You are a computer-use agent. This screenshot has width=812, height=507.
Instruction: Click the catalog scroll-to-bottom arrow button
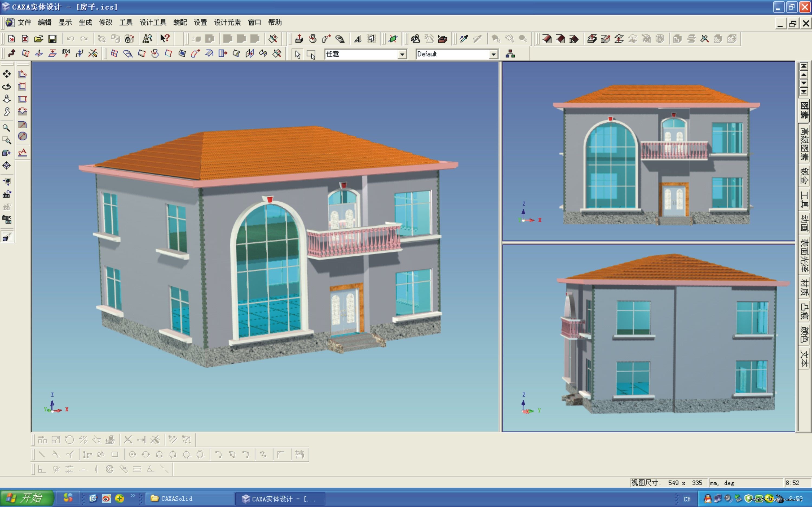pos(804,91)
